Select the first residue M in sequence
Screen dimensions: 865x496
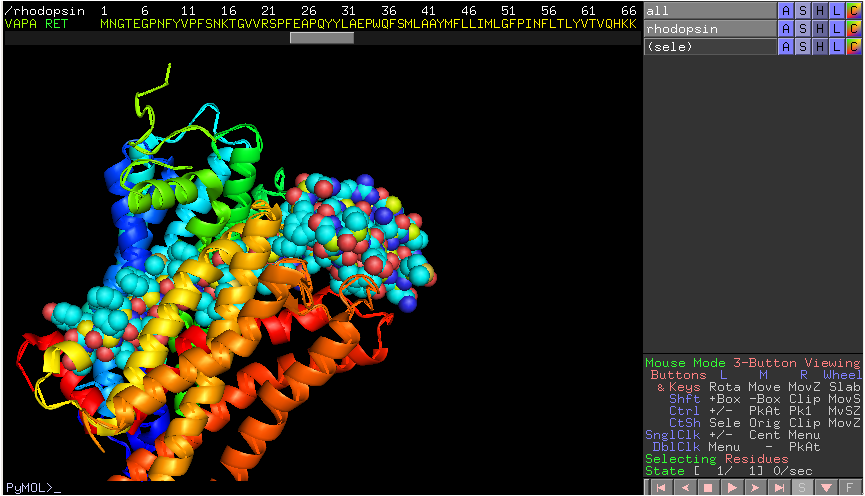point(104,24)
